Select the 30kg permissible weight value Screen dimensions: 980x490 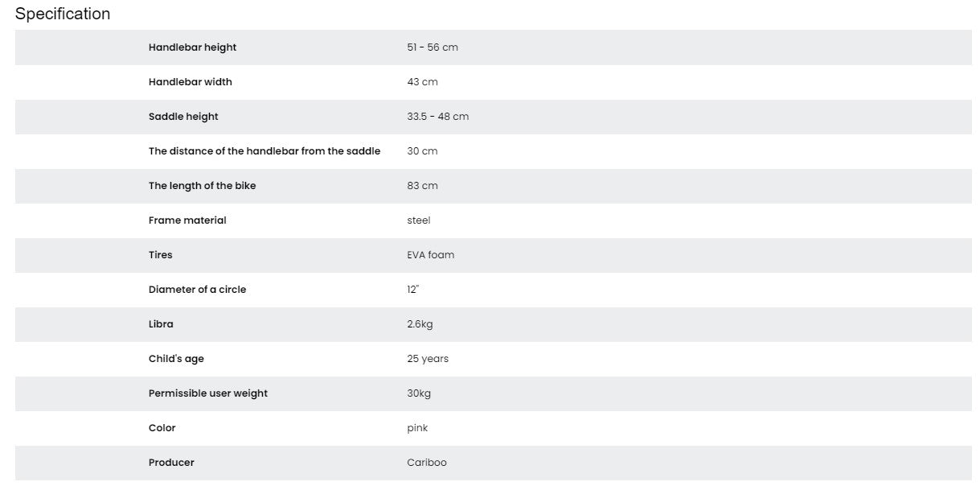419,393
